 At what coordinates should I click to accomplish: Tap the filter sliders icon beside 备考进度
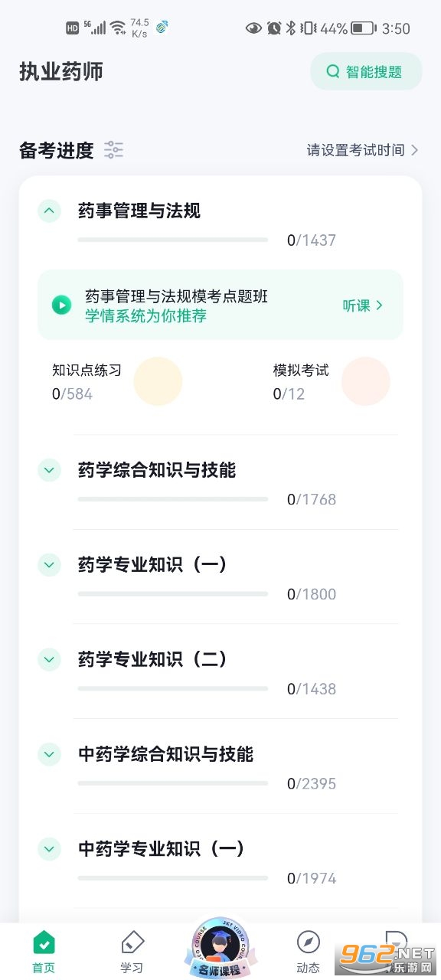[114, 150]
